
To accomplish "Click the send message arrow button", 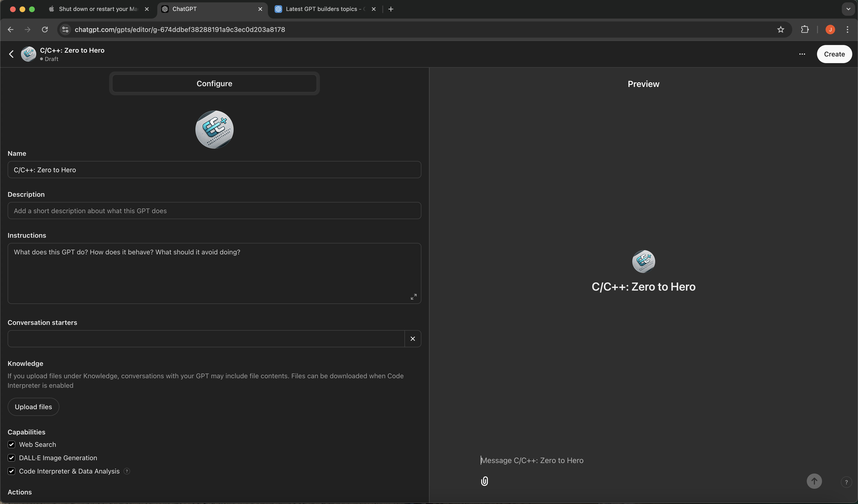I will pos(814,481).
